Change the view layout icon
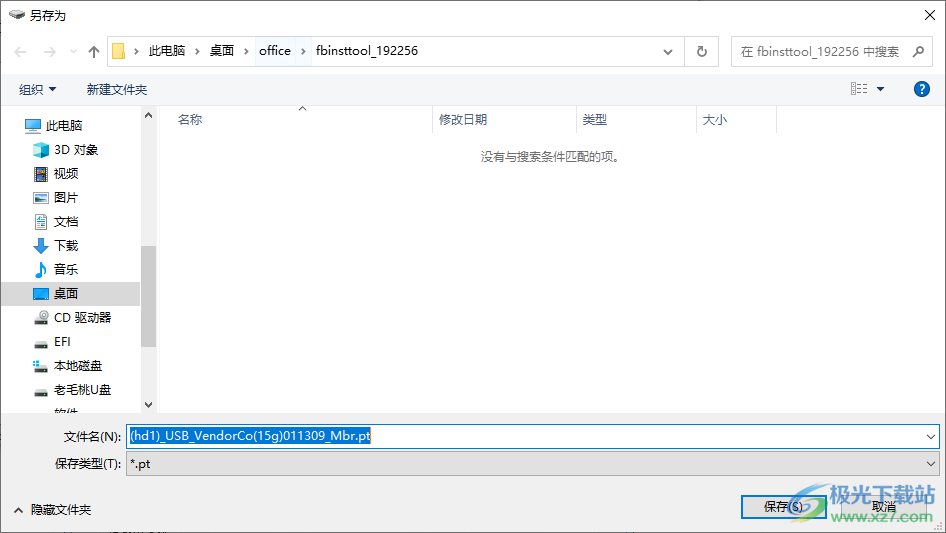The image size is (946, 533). coord(859,89)
